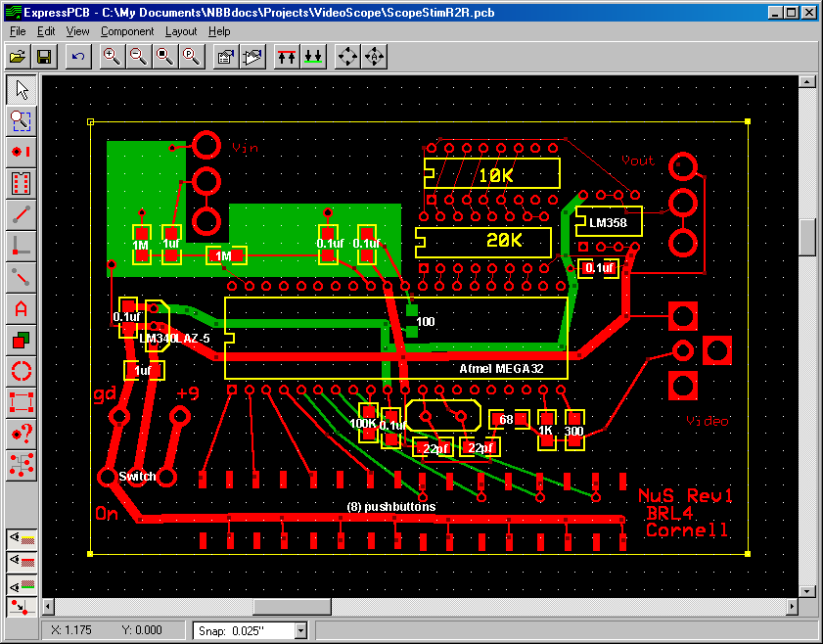Image resolution: width=823 pixels, height=644 pixels.
Task: Click the 'Switch' label text
Action: point(137,477)
